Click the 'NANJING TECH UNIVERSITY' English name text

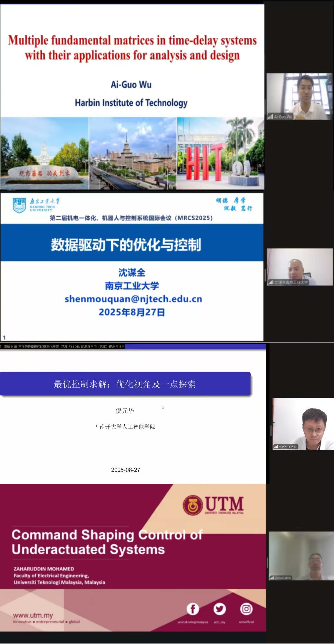coord(42,208)
